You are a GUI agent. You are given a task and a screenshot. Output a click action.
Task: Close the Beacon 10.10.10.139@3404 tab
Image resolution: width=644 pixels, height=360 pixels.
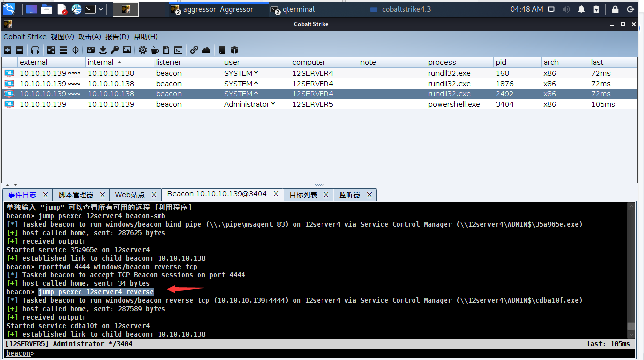click(x=276, y=194)
